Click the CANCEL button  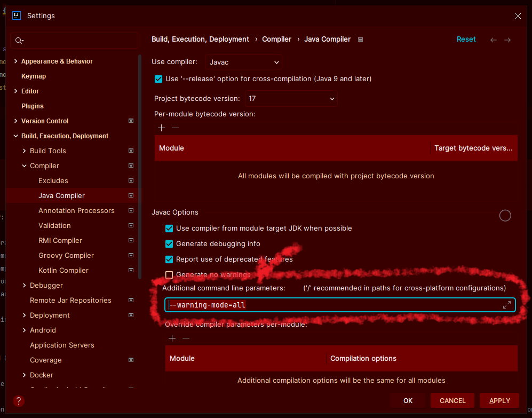coord(452,401)
